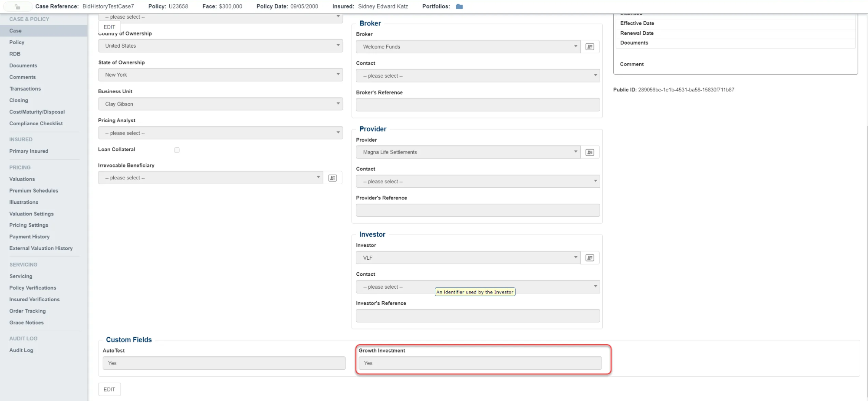Click the lock icon in top bar
The height and width of the screenshot is (401, 868).
tap(17, 7)
